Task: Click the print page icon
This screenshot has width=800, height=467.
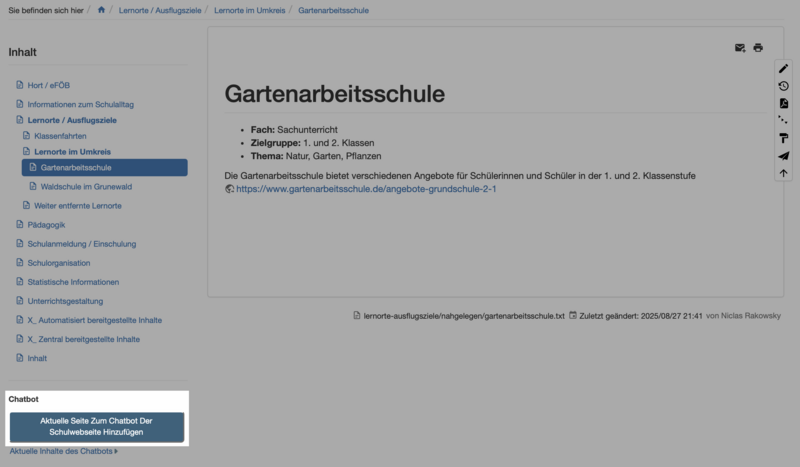Action: tap(758, 48)
